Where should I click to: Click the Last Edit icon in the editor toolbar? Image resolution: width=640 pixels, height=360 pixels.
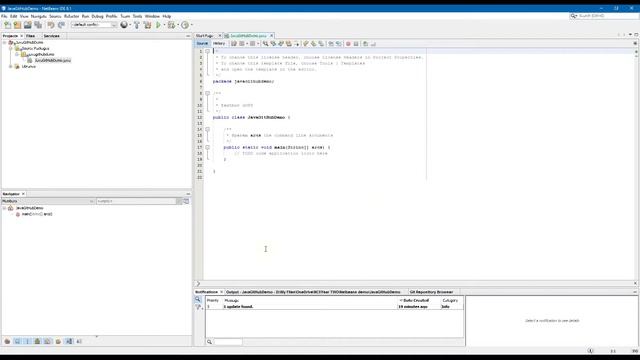[x=234, y=44]
